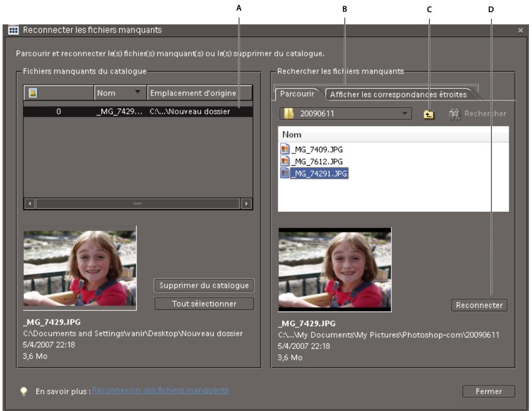This screenshot has width=532, height=411.
Task: Click the light bulb tip icon
Action: 23,391
